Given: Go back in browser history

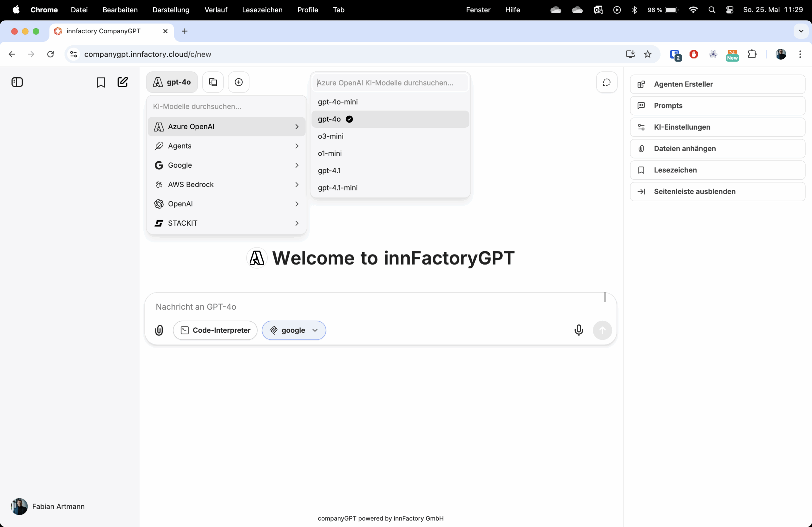Looking at the screenshot, I should pos(12,54).
